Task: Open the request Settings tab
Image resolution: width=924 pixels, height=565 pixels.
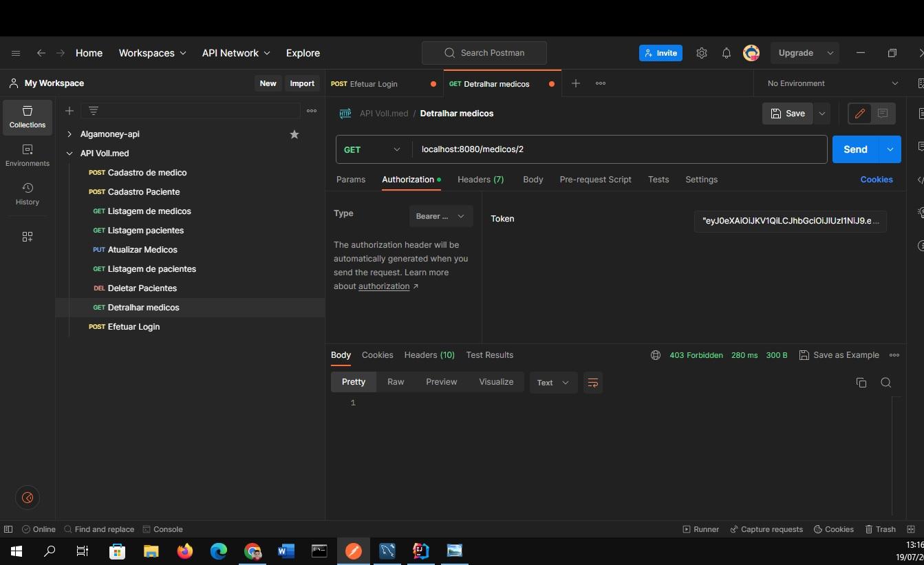Action: [x=702, y=180]
